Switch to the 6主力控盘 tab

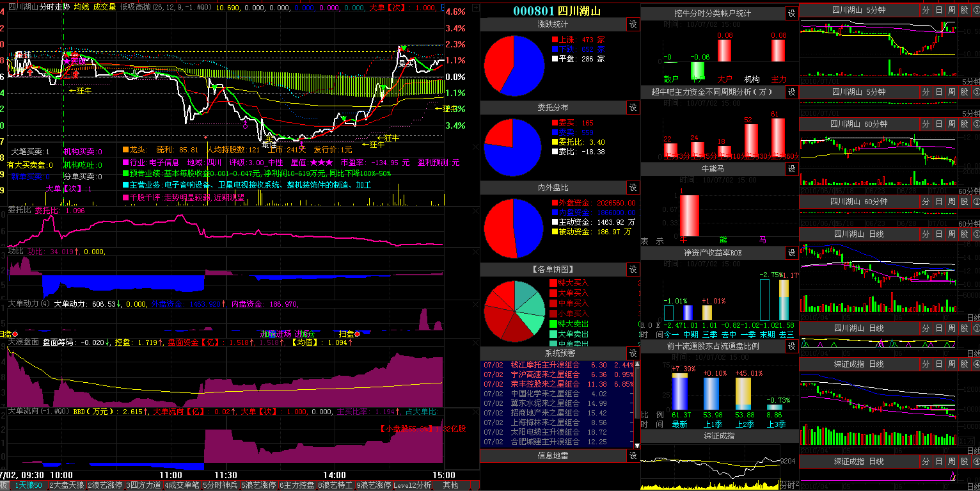[296, 486]
